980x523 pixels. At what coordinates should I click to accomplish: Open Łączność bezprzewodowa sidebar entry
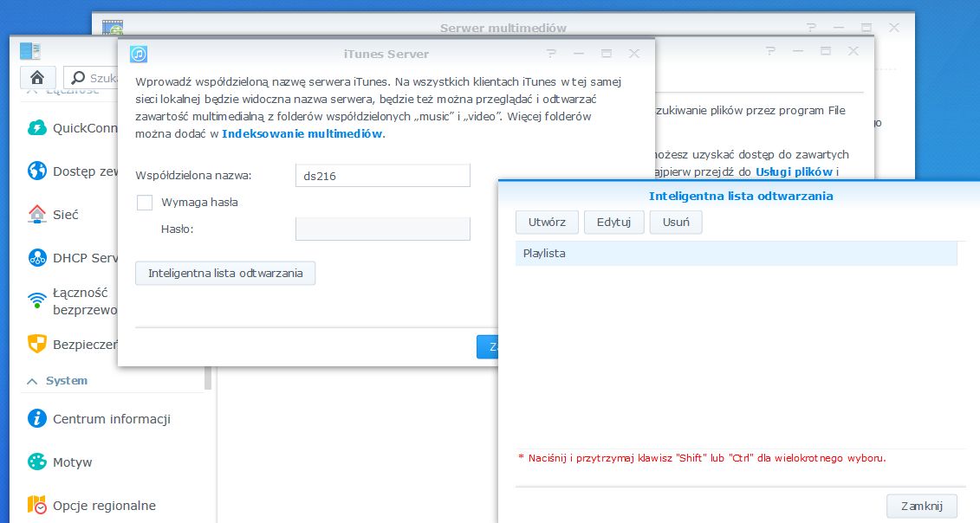(x=85, y=301)
